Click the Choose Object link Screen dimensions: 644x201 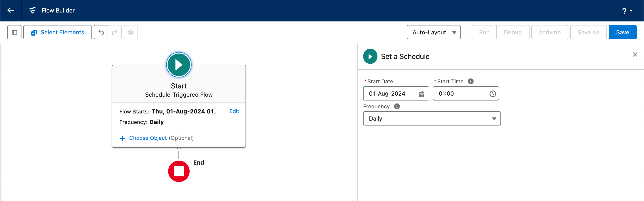(x=148, y=138)
